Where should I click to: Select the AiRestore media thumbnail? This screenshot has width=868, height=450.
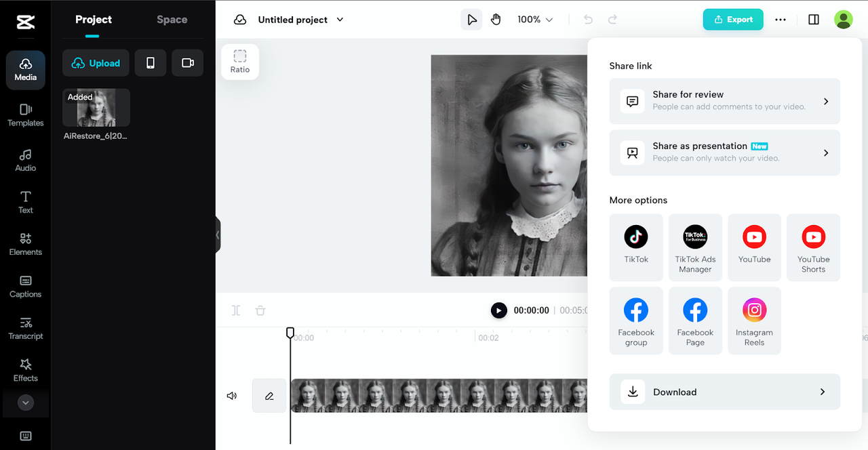coord(96,108)
